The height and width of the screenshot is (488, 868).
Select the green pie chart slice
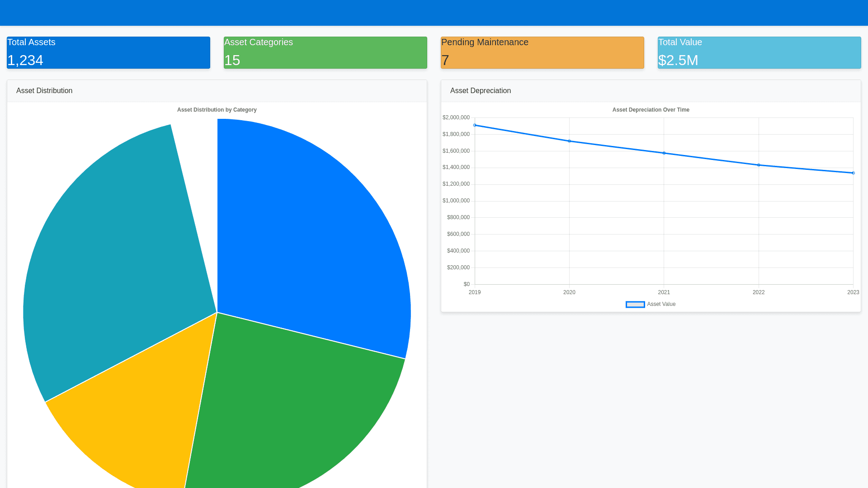tap(289, 407)
